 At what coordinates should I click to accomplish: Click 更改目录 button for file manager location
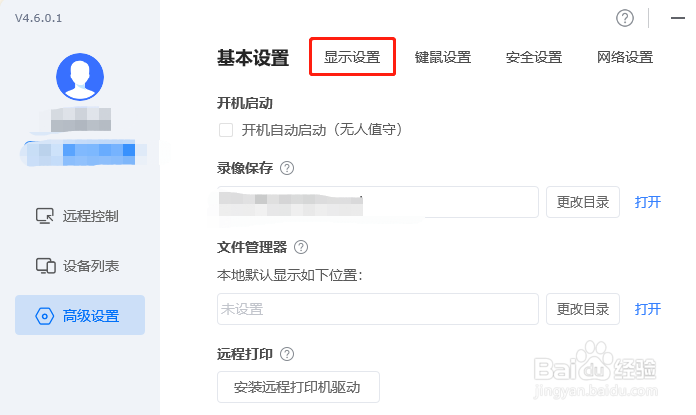583,309
